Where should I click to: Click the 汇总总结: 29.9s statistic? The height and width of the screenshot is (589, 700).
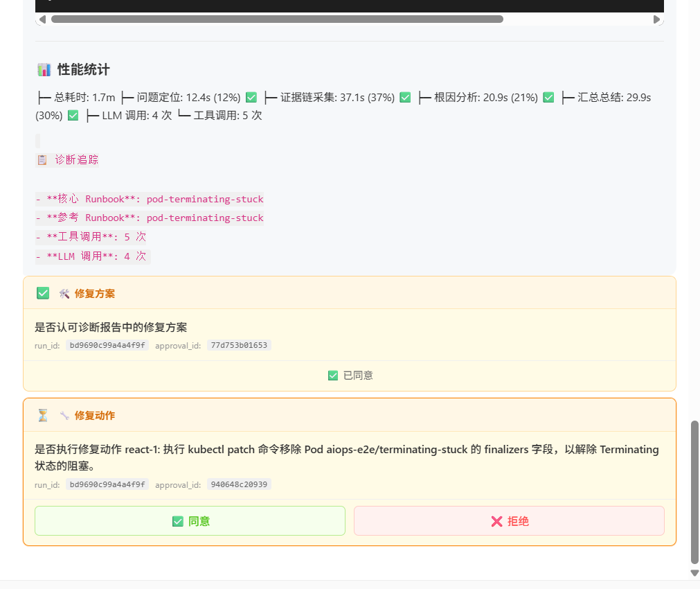pyautogui.click(x=614, y=98)
